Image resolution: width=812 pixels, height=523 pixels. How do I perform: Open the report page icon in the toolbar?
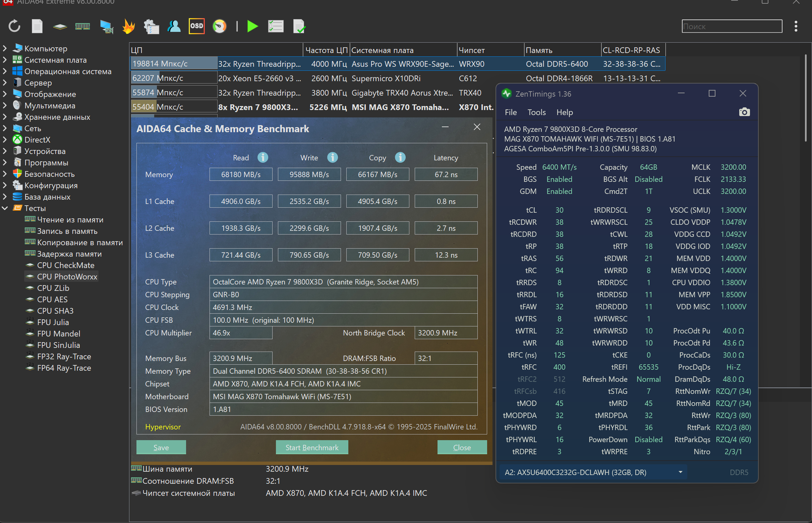click(37, 26)
